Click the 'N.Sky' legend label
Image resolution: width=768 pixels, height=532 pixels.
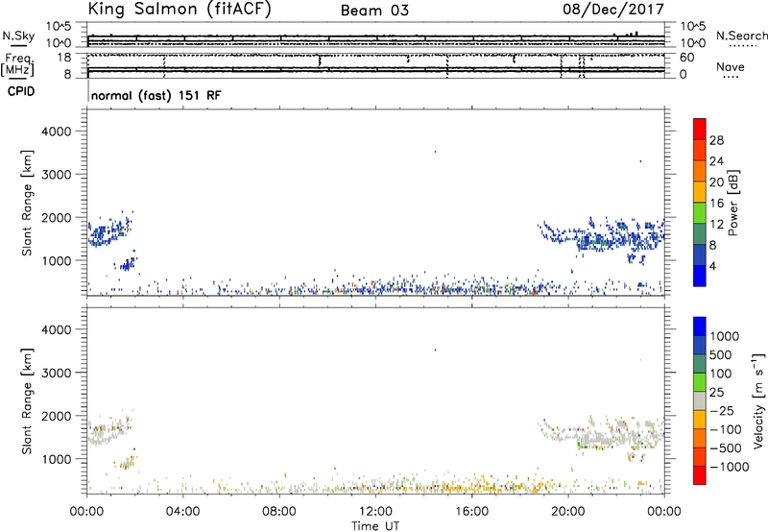click(18, 36)
